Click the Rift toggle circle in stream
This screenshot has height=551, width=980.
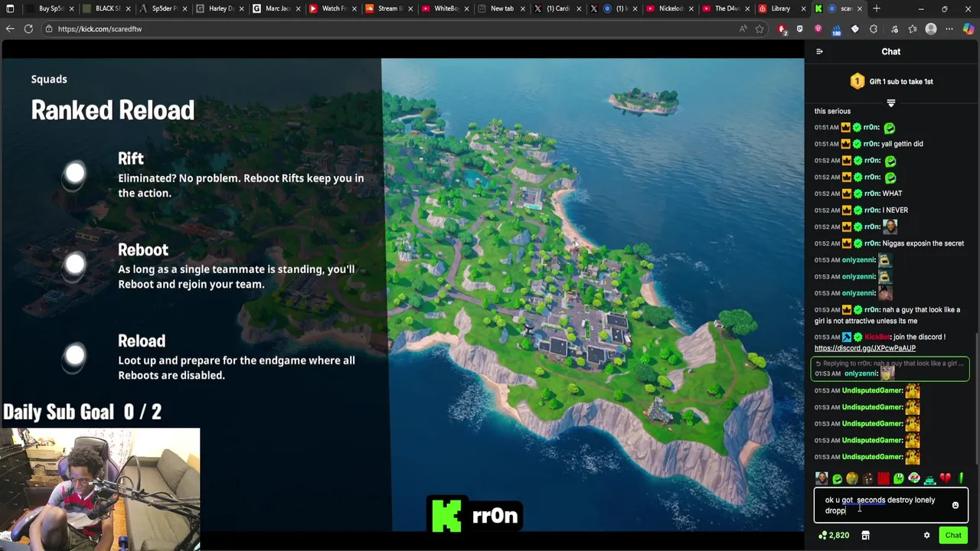(74, 174)
